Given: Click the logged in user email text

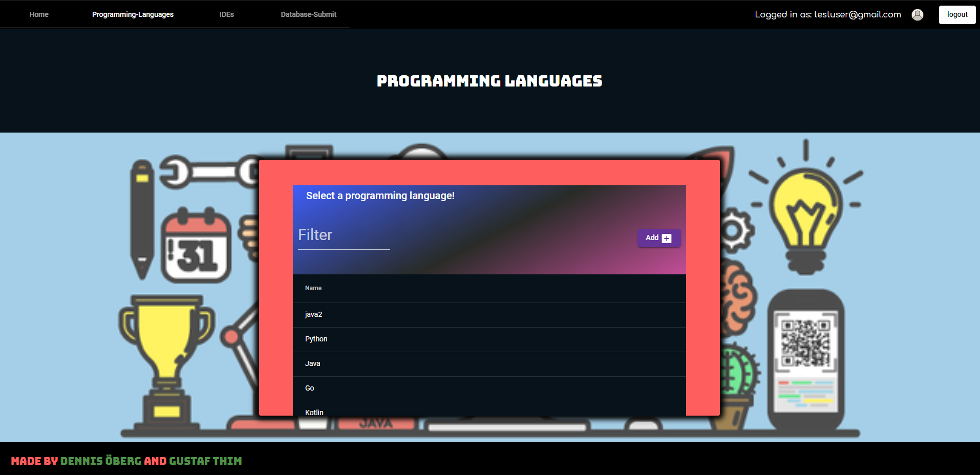Looking at the screenshot, I should [827, 14].
